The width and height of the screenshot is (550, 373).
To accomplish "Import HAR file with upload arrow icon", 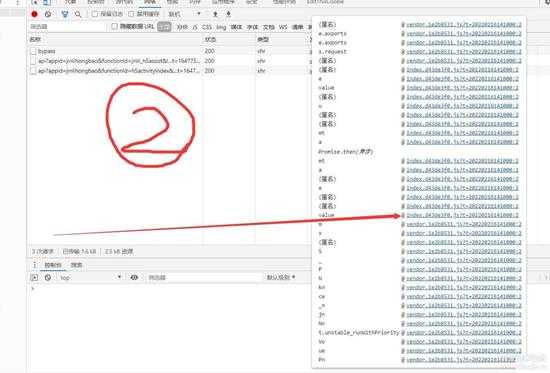I will point(215,14).
